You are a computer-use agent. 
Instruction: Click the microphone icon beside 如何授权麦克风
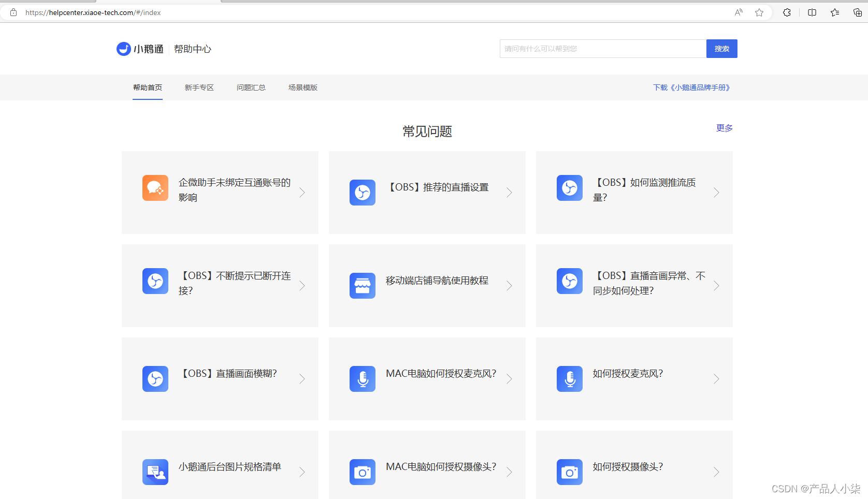570,379
